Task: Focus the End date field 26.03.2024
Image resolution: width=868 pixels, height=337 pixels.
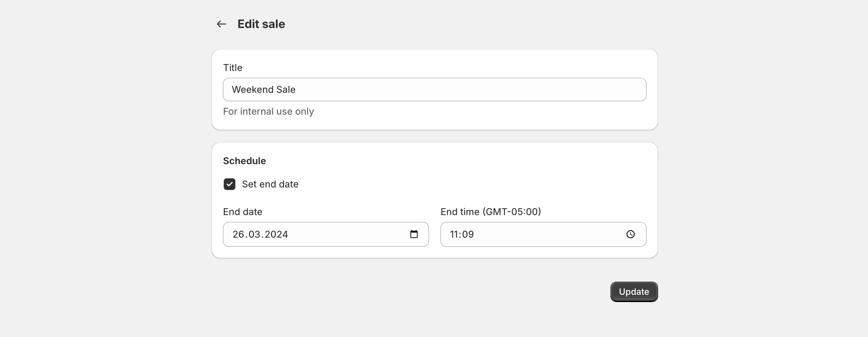Action: (326, 234)
